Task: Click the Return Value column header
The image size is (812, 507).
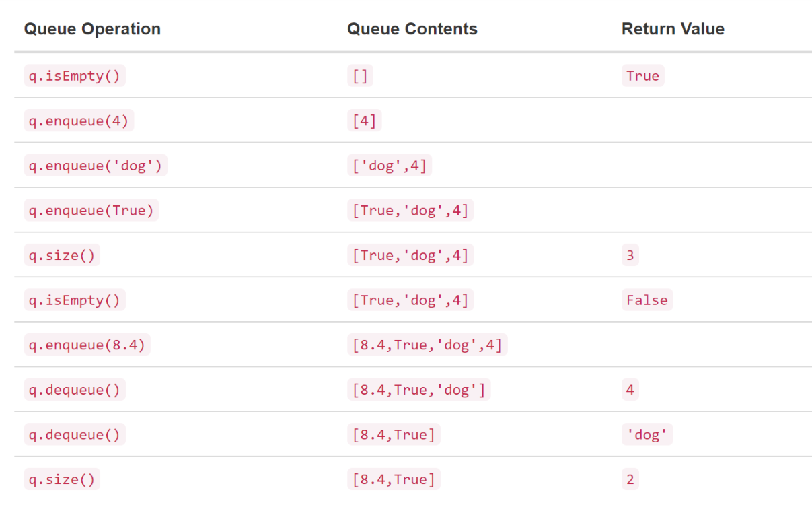Action: pyautogui.click(x=673, y=29)
